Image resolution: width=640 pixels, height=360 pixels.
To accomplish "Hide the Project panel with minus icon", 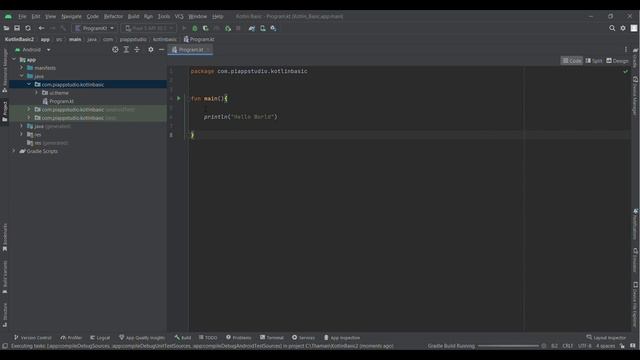I will 162,50.
